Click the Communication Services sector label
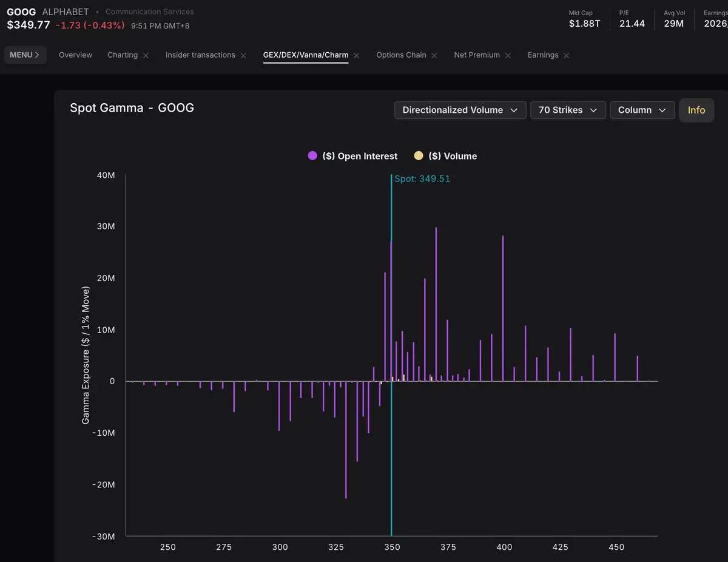This screenshot has width=728, height=562. click(x=150, y=12)
